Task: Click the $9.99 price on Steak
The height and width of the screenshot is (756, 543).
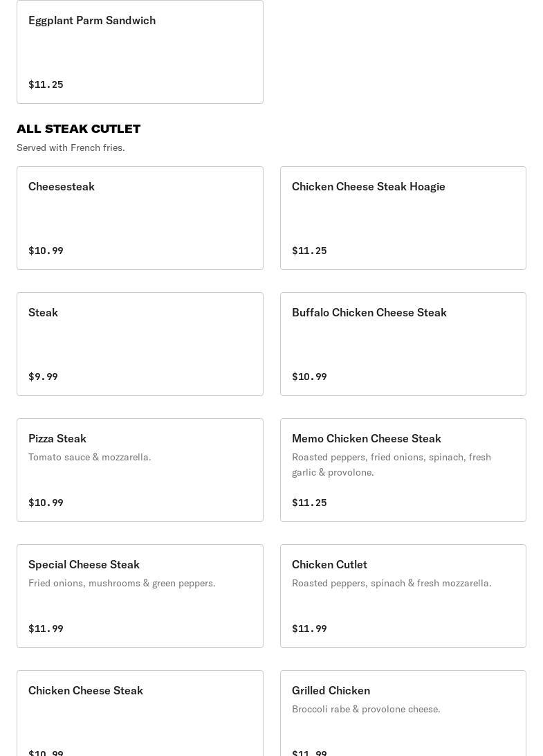Action: click(43, 377)
